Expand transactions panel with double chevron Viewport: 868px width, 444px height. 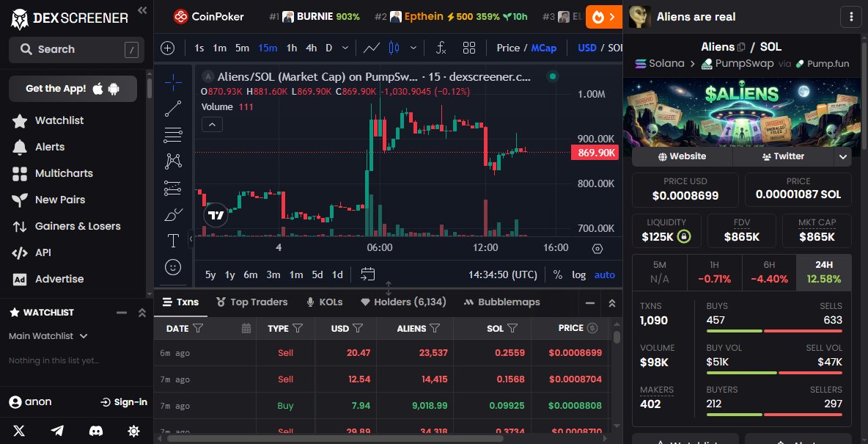point(611,303)
